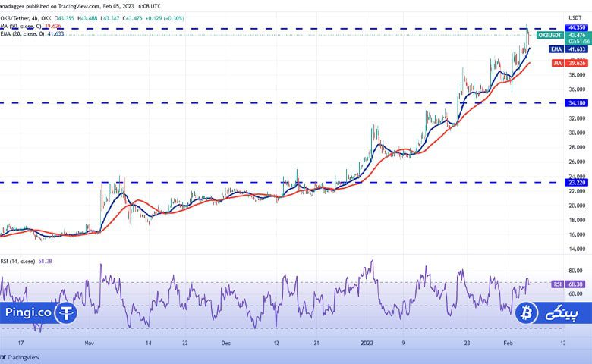
Task: Click the Feb date label on time axis
Action: [509, 343]
